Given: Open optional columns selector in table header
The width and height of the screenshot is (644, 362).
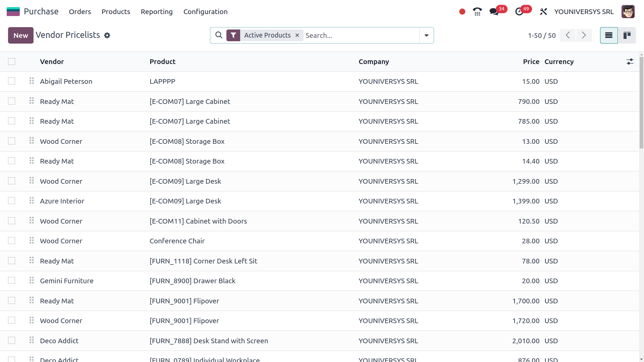Looking at the screenshot, I should (x=630, y=62).
